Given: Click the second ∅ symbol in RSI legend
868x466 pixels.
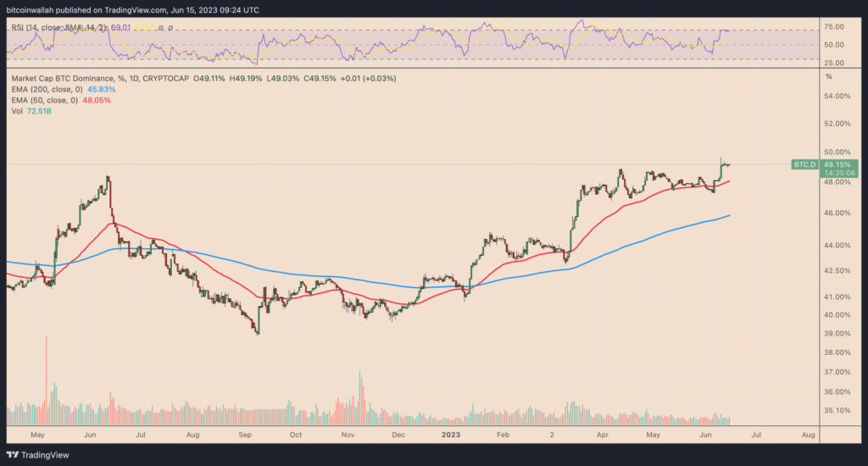Looking at the screenshot, I should (x=170, y=28).
